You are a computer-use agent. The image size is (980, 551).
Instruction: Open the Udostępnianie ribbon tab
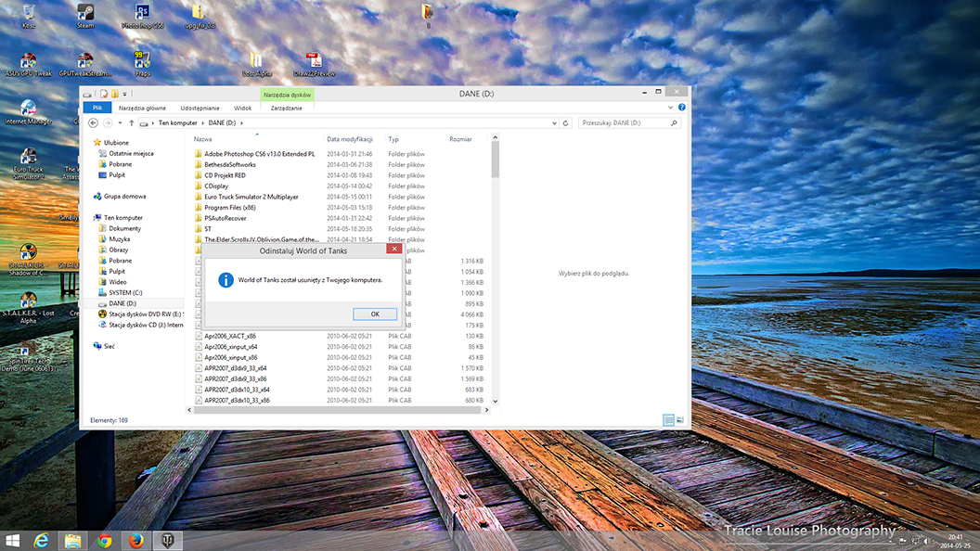200,109
